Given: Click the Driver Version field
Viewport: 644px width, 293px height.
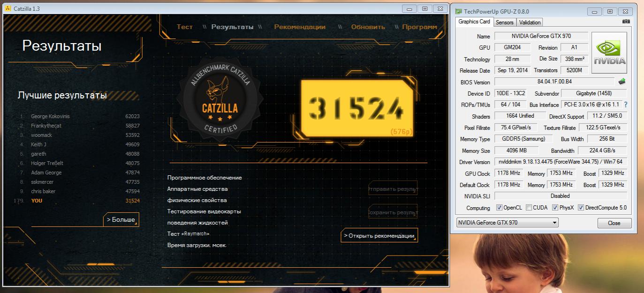Looking at the screenshot, I should point(561,162).
